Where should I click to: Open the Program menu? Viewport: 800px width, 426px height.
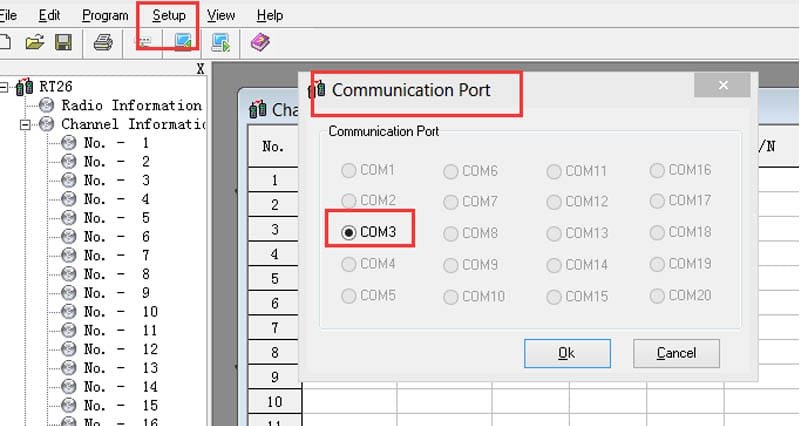[x=105, y=15]
